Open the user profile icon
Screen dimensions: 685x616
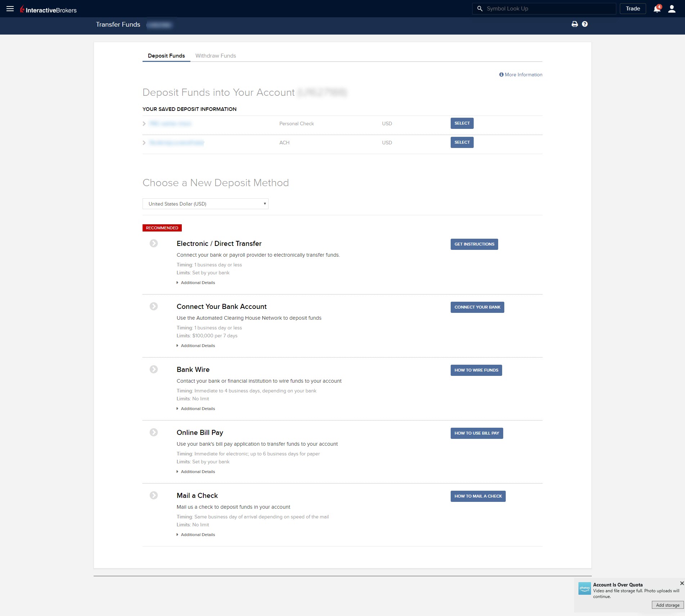pos(672,9)
